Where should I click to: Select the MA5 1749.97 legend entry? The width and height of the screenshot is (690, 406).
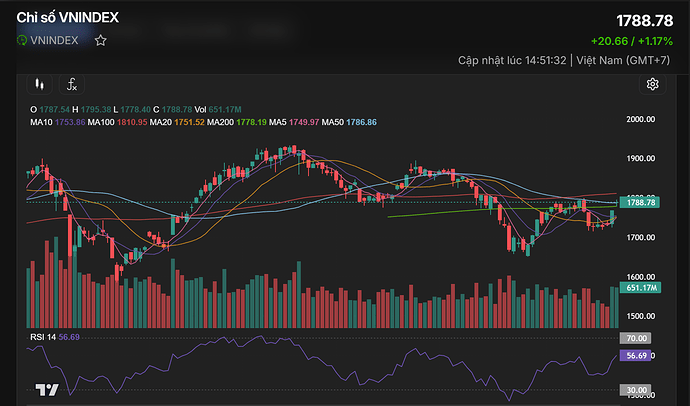[x=294, y=122]
